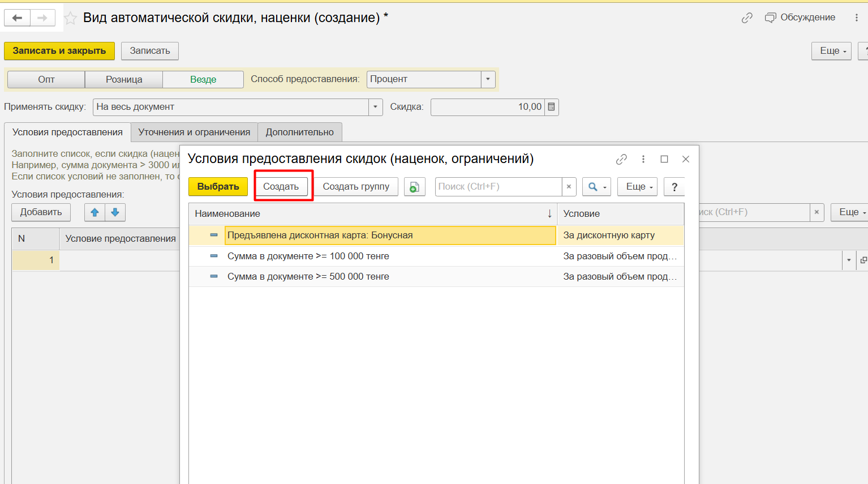This screenshot has width=868, height=484.
Task: Add form to favorites with star icon
Action: click(70, 18)
